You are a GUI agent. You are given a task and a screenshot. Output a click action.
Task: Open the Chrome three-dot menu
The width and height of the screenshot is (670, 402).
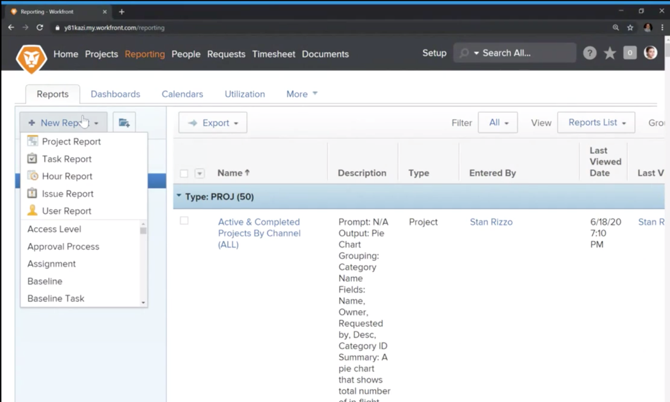(662, 27)
